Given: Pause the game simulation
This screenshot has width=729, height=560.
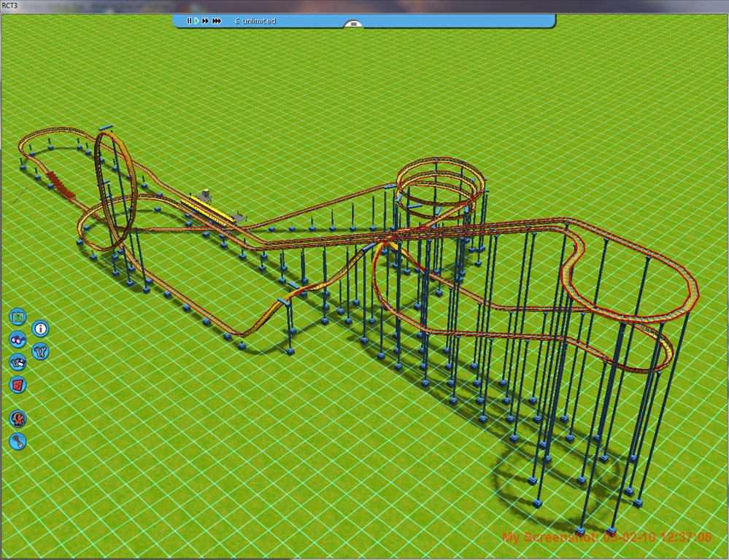Looking at the screenshot, I should tap(189, 21).
